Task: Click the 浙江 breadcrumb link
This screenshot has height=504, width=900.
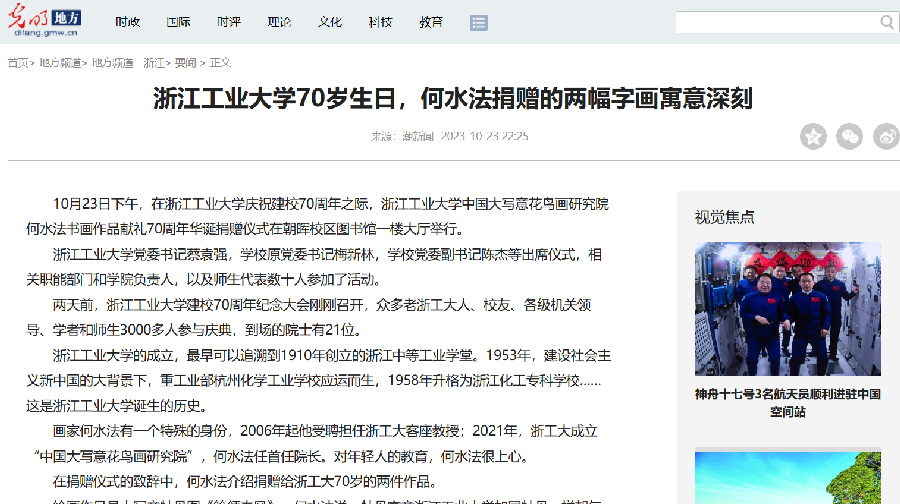Action: coord(153,62)
